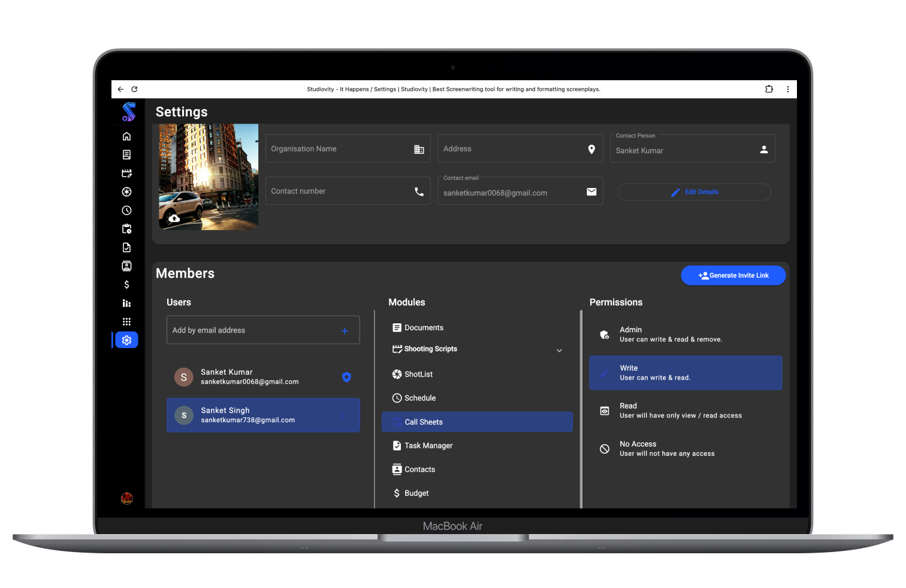Open apps grid icon in sidebar

[126, 322]
